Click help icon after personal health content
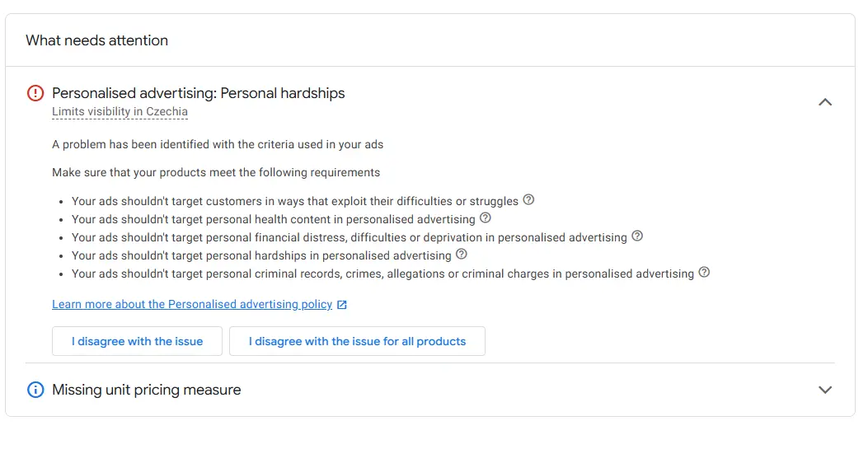 click(486, 218)
